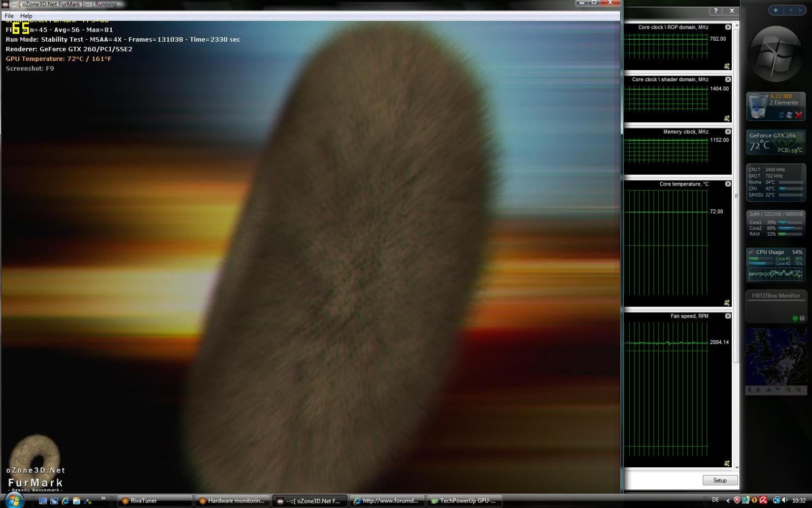Click the FRITZ!Box Monitor gadget
812x508 pixels.
[775, 307]
